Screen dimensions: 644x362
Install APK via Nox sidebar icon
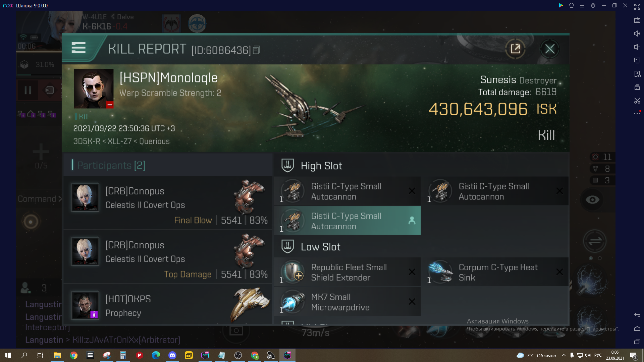click(x=637, y=74)
